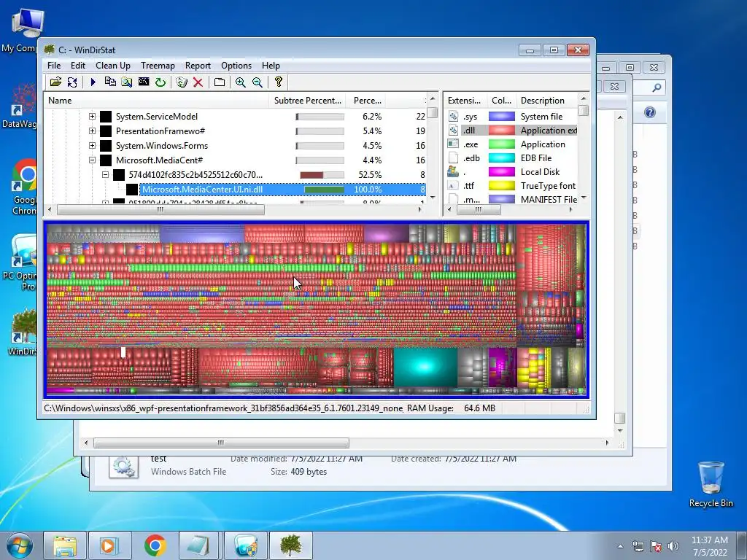Click the cyan .edb color swatch
Viewport: 747px width, 560px height.
[502, 157]
